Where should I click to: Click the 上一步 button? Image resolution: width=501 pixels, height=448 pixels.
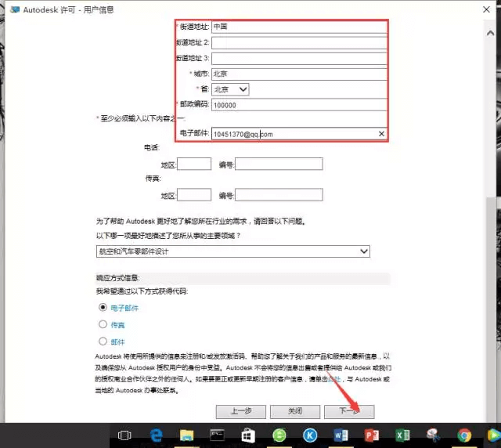coord(241,411)
